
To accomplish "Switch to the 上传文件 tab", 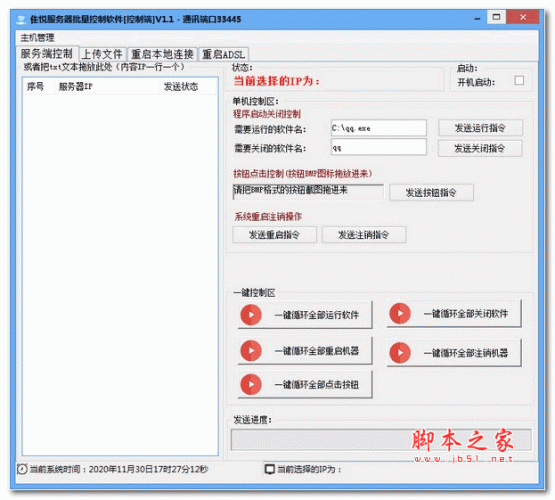I will 102,54.
